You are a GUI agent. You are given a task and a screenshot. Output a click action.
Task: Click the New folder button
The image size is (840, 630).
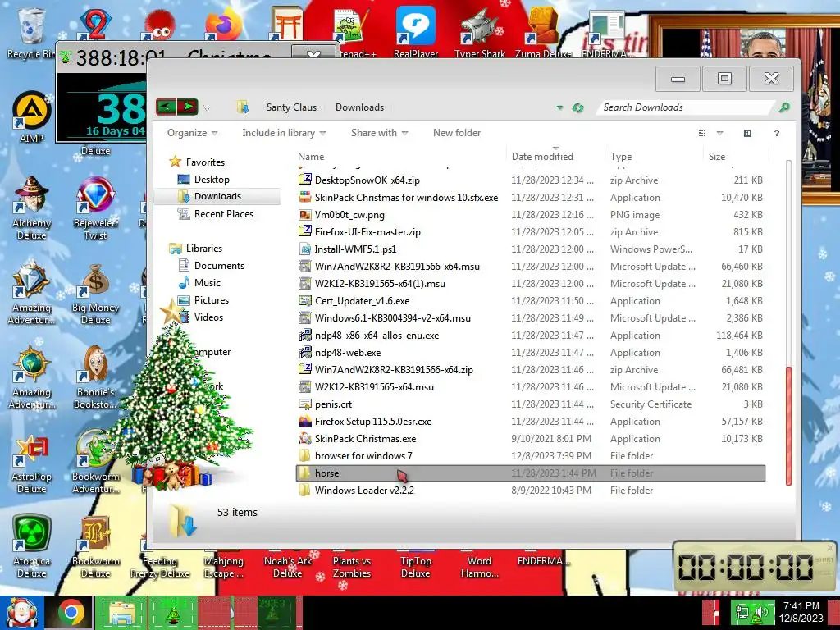tap(456, 133)
